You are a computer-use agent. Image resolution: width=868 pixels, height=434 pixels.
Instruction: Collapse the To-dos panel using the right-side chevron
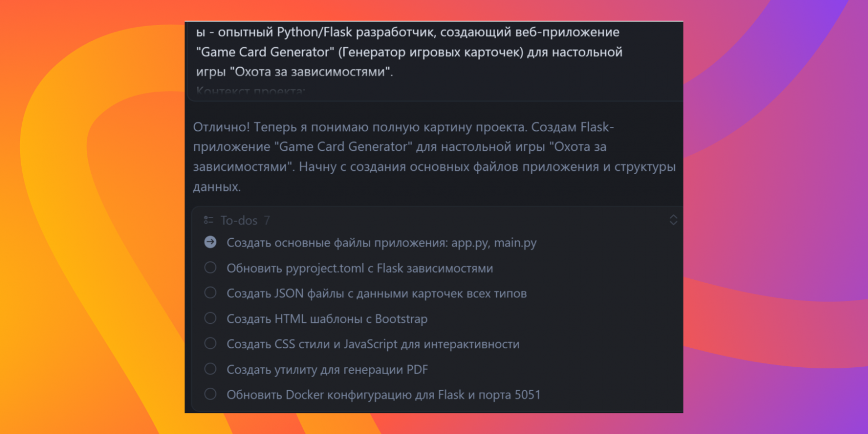[x=673, y=220]
